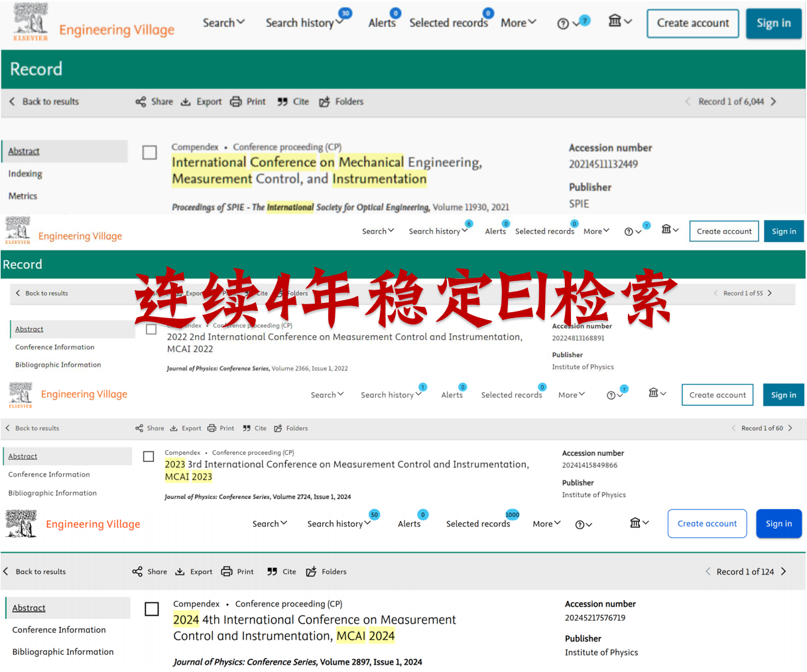This screenshot has width=807, height=672.
Task: Click Cite icon in Record 1 of 60 toolbar
Action: pos(247,428)
